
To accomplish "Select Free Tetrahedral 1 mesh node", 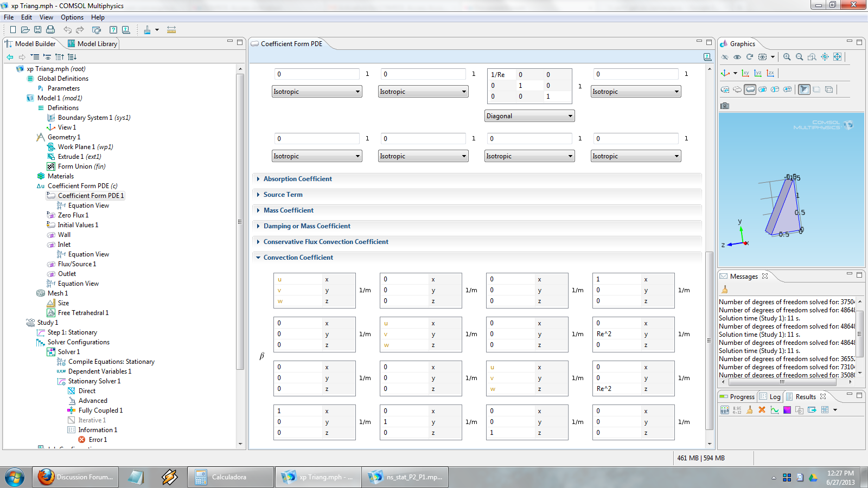I will pyautogui.click(x=83, y=313).
